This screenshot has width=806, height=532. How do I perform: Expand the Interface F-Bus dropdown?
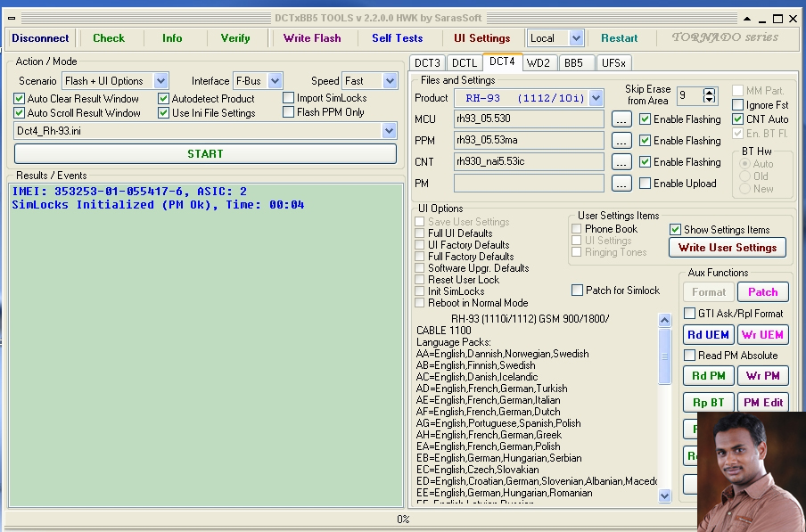tap(275, 80)
